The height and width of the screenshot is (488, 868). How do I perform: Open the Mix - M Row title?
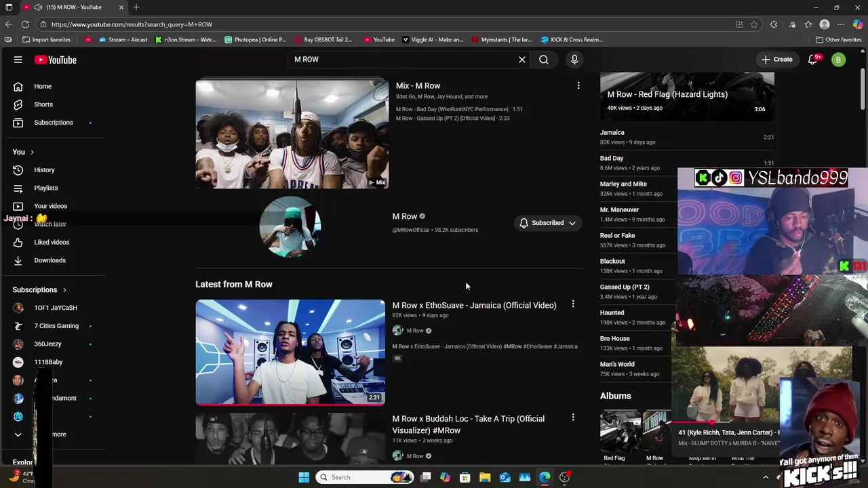point(418,86)
